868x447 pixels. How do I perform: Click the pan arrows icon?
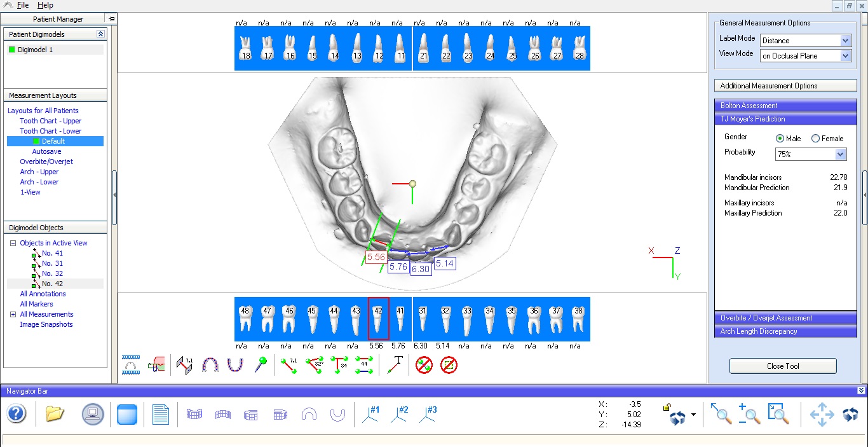click(x=822, y=415)
